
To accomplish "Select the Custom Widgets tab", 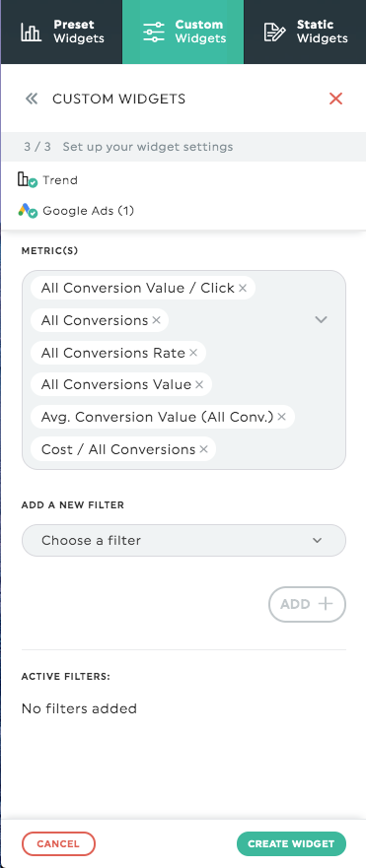I will pyautogui.click(x=183, y=32).
